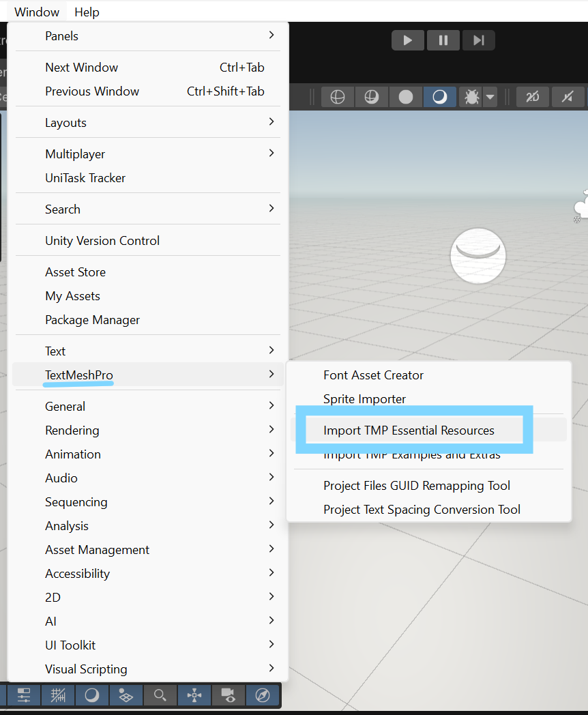This screenshot has width=588, height=715.
Task: Click the stacked layers icon in bottom toolbar
Action: (126, 695)
